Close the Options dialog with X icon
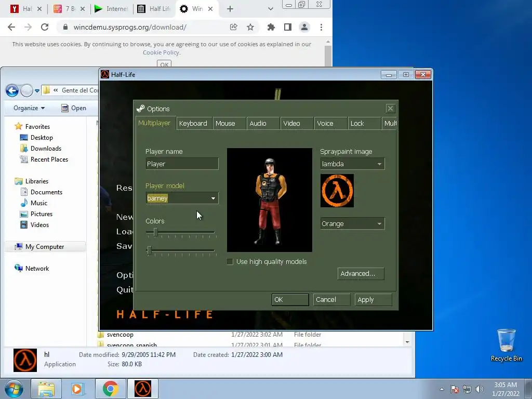 click(x=390, y=109)
